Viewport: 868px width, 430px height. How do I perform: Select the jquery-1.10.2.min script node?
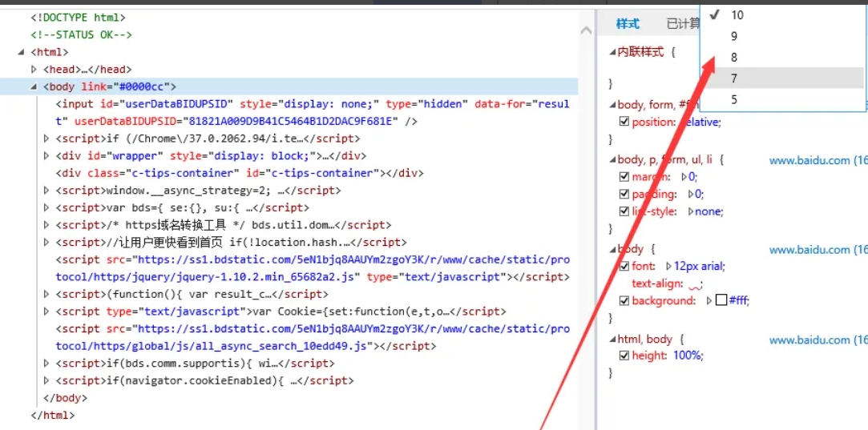point(313,268)
